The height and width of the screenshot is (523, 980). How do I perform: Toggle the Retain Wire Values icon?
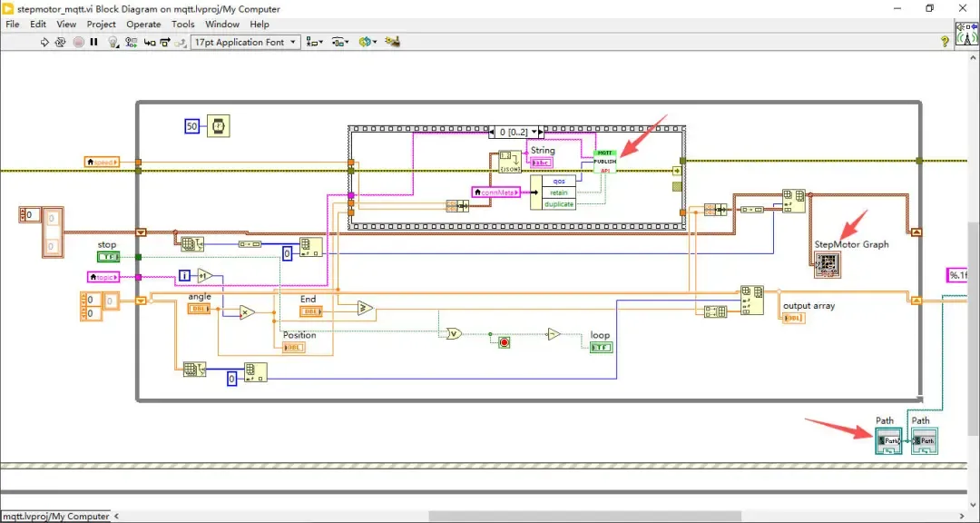(131, 42)
